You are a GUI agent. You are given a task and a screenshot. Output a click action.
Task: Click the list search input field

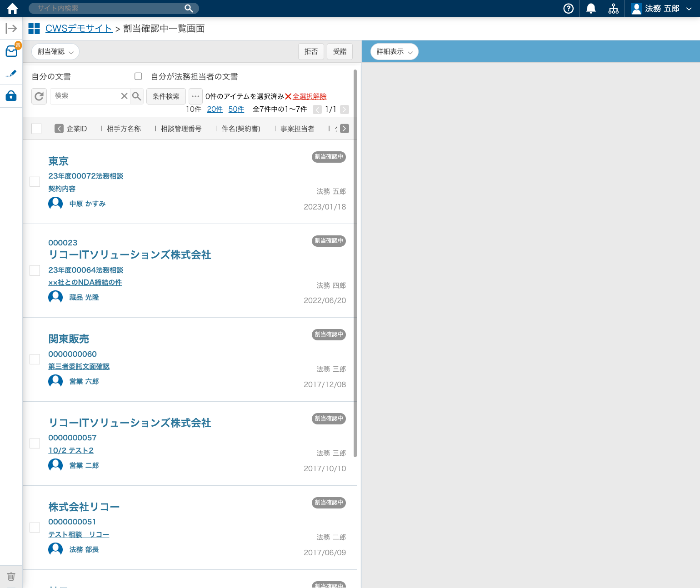tap(85, 96)
